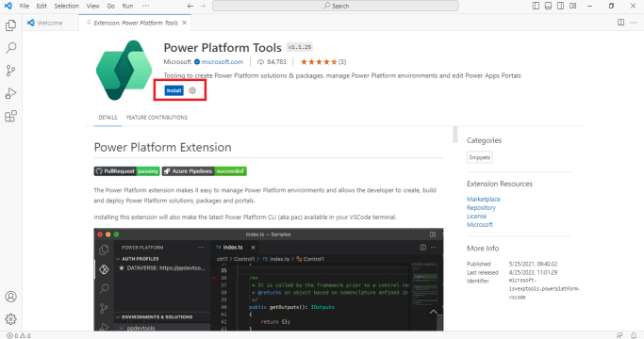Open editor More Actions ellipsis

click(x=633, y=23)
